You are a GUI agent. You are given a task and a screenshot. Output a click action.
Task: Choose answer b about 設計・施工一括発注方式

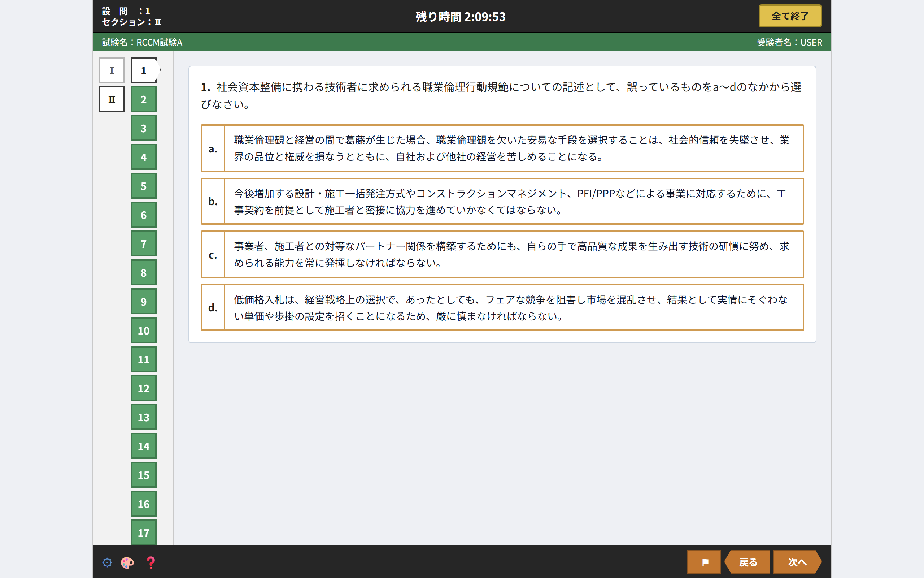502,202
